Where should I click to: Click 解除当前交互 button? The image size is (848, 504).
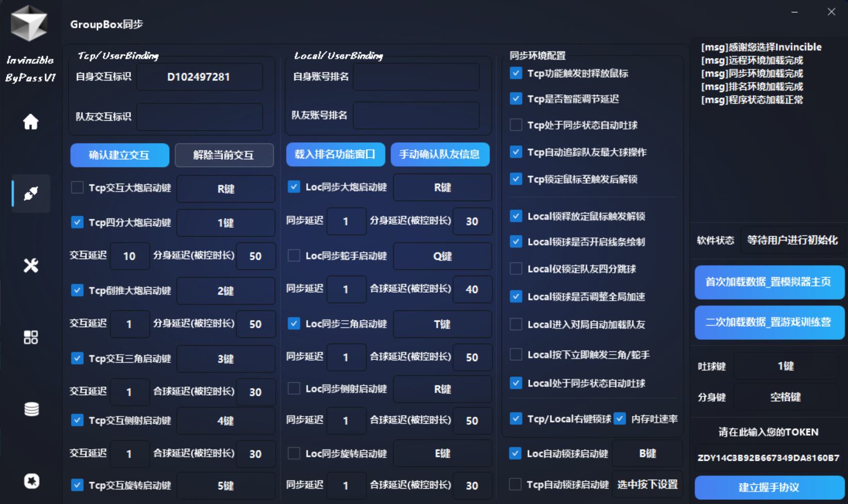point(224,155)
